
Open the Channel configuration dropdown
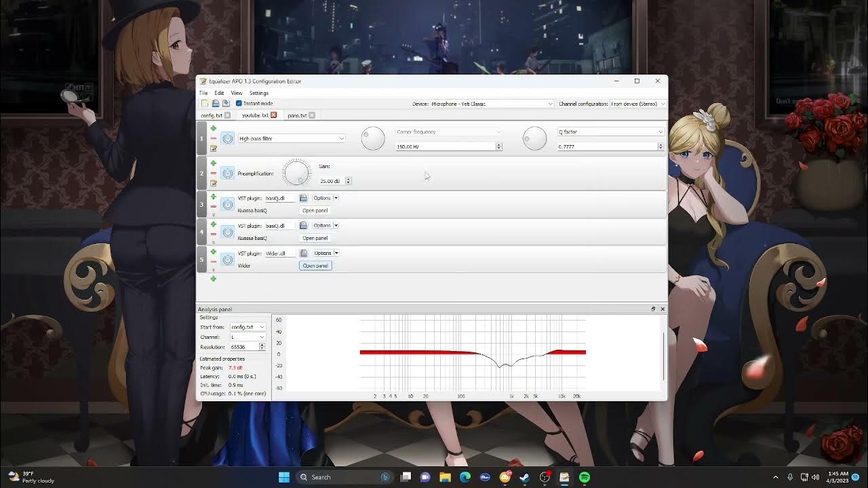[x=637, y=104]
